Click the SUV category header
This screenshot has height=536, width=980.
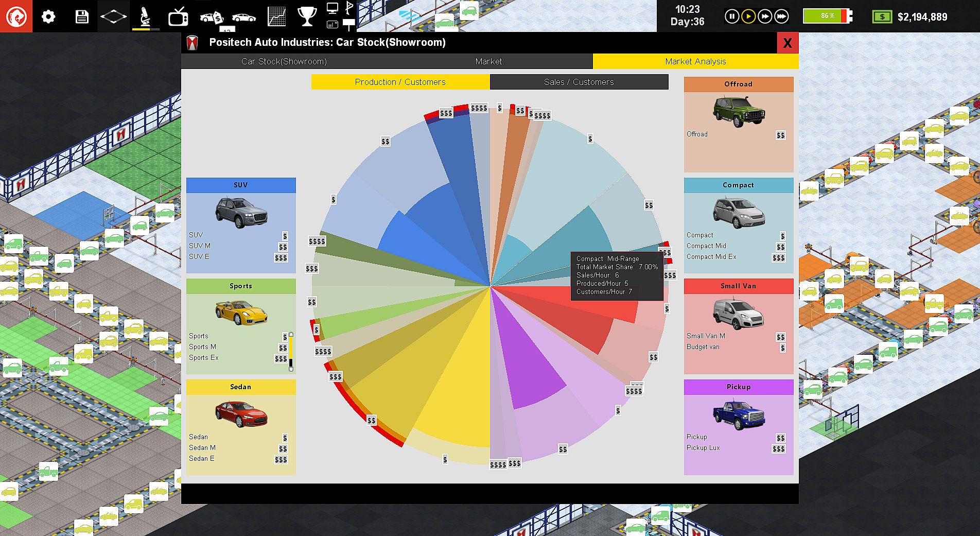click(241, 185)
